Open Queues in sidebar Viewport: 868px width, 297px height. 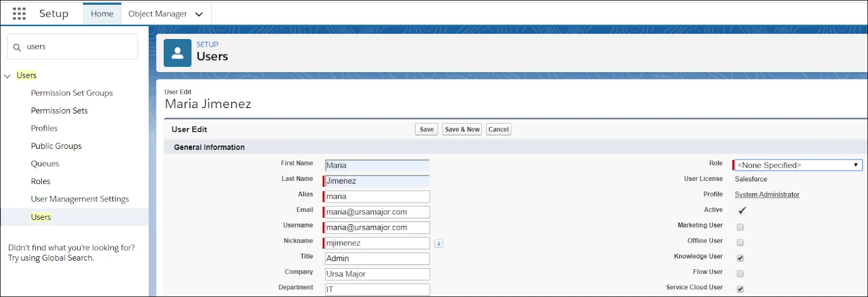(x=45, y=163)
